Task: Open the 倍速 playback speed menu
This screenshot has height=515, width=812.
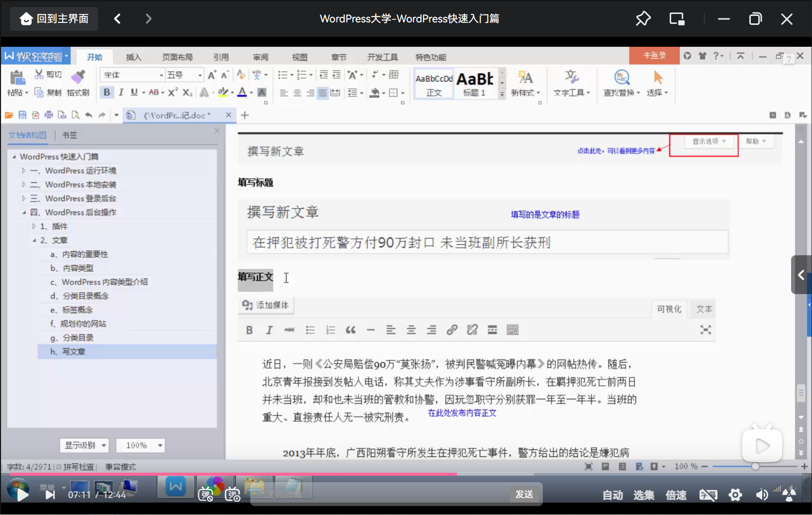Action: [x=676, y=495]
